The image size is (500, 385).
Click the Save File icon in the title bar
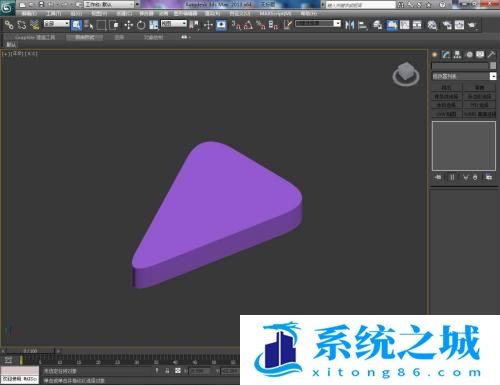pyautogui.click(x=41, y=4)
